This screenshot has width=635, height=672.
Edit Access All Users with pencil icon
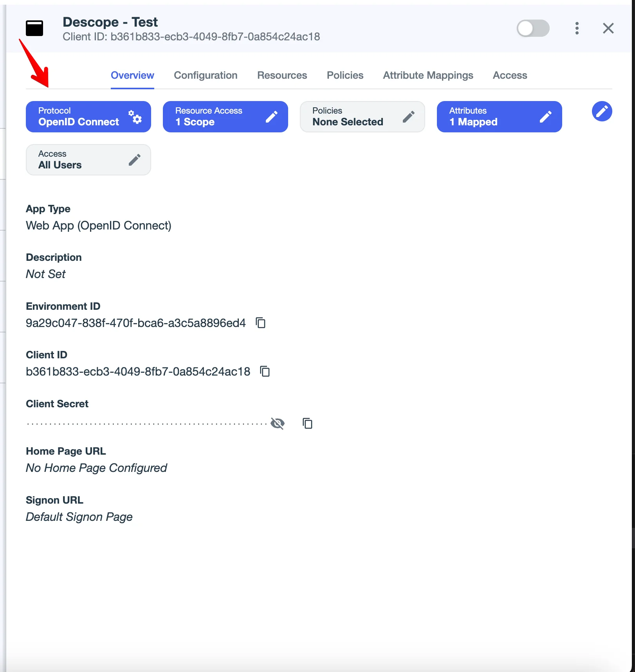coord(134,160)
